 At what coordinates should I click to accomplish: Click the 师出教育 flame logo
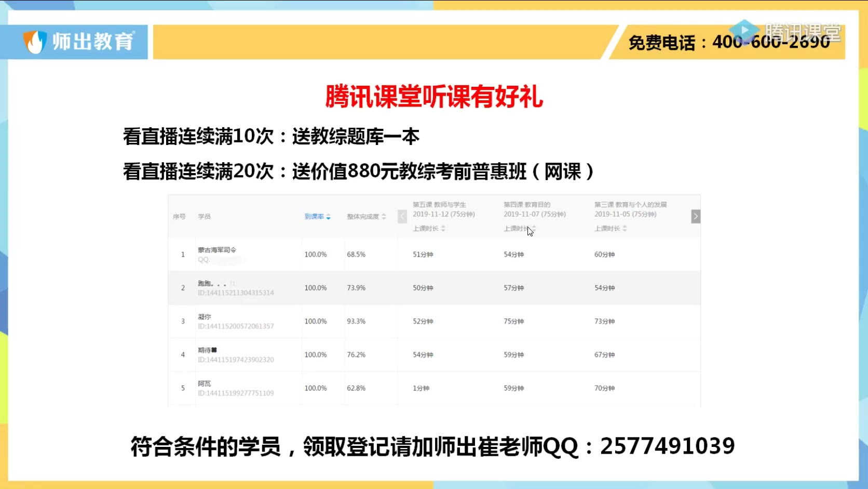[35, 42]
